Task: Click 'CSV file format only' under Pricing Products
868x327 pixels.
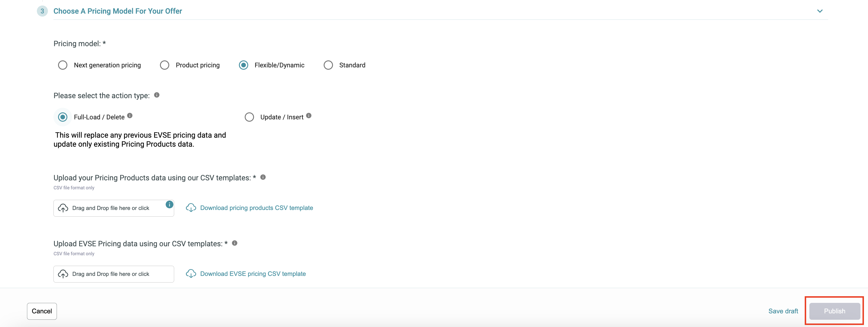Action: tap(74, 188)
